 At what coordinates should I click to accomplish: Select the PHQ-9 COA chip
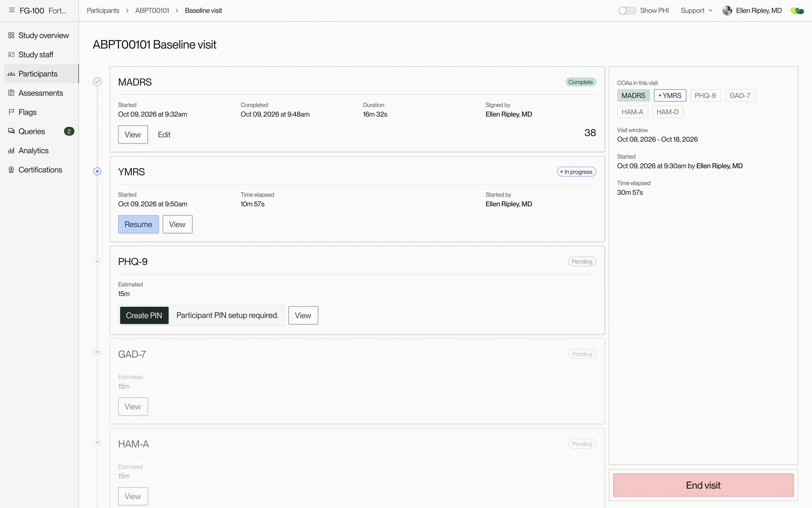(x=705, y=95)
